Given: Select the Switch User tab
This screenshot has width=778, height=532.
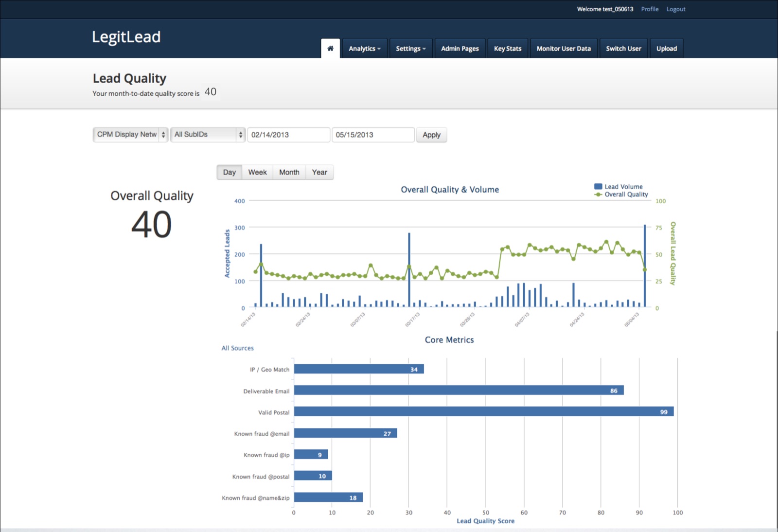Looking at the screenshot, I should tap(623, 48).
